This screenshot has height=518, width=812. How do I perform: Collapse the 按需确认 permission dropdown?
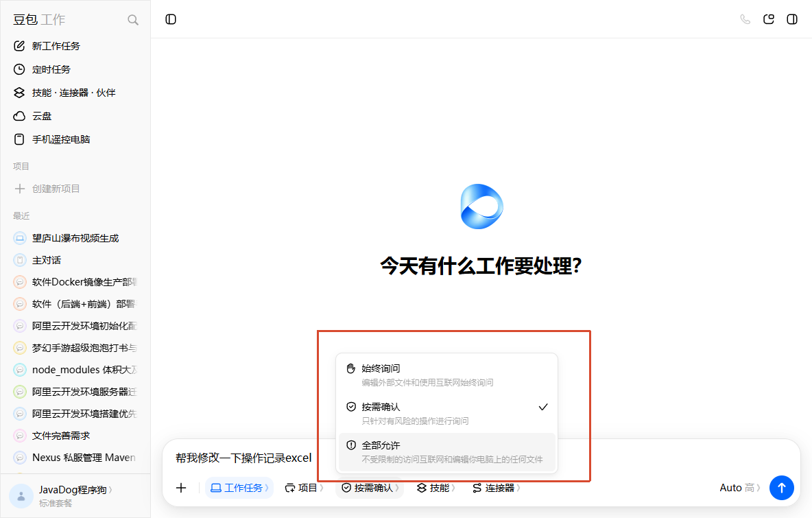coord(370,488)
